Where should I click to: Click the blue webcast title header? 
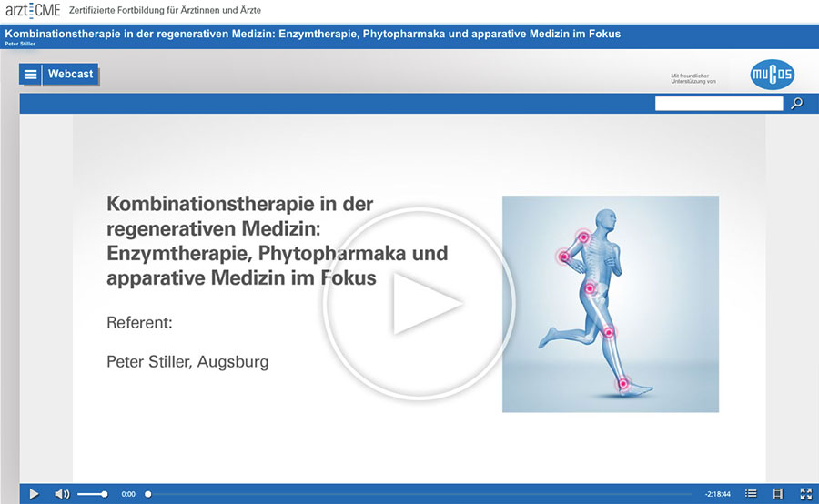click(x=313, y=35)
